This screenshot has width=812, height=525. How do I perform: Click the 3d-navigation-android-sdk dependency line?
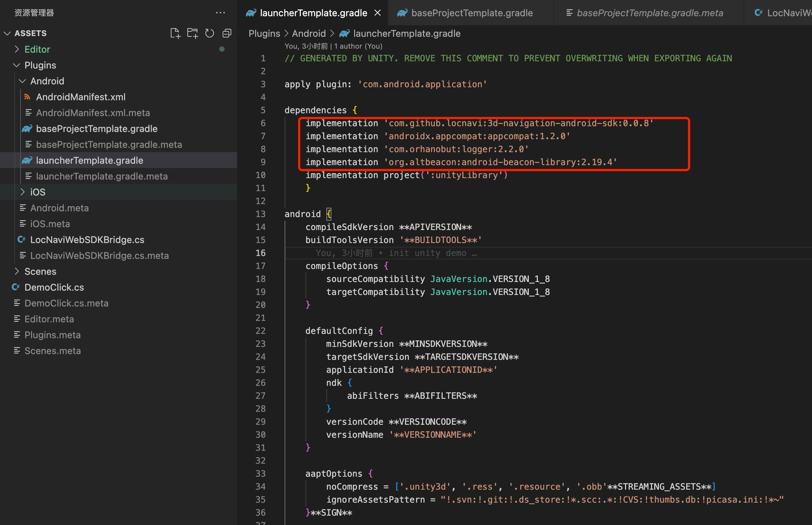click(479, 123)
